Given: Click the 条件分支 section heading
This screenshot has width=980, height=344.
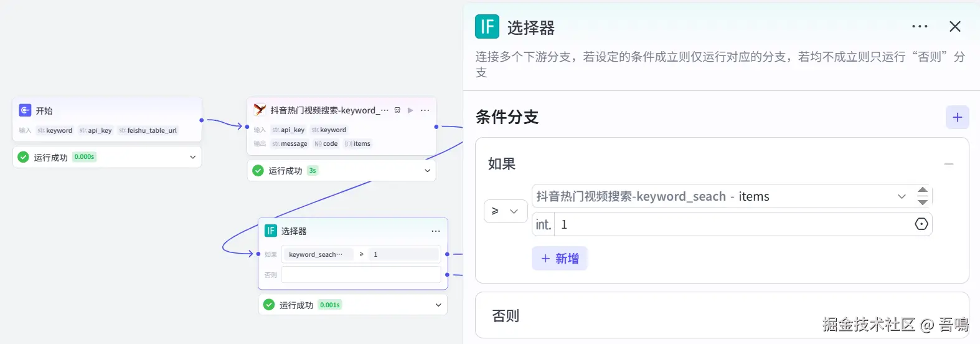Looking at the screenshot, I should click(507, 117).
